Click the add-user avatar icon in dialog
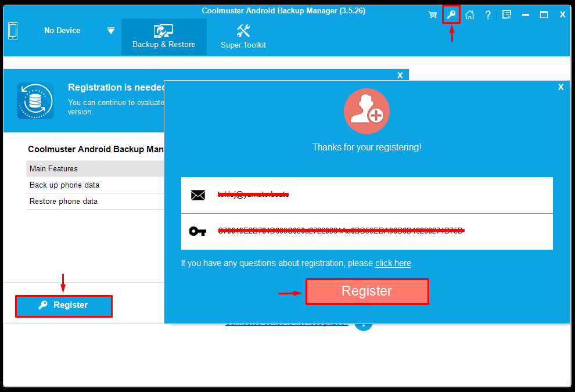 [x=366, y=112]
